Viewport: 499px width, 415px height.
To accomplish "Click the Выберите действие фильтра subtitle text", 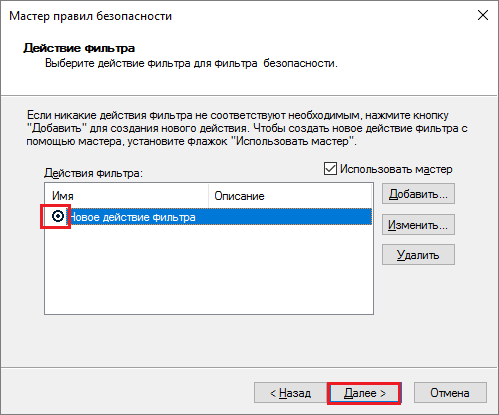I will [191, 63].
